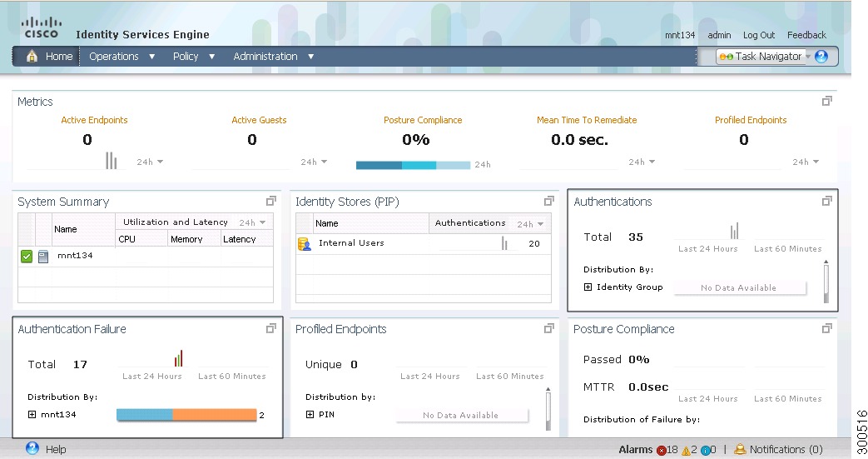Click the blue info alarms icon
The image size is (868, 459).
(705, 451)
